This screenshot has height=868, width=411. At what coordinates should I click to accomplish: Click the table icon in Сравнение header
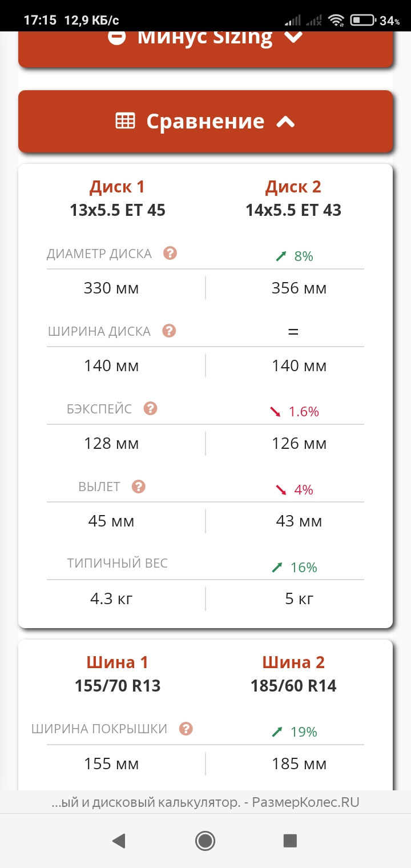click(x=125, y=121)
